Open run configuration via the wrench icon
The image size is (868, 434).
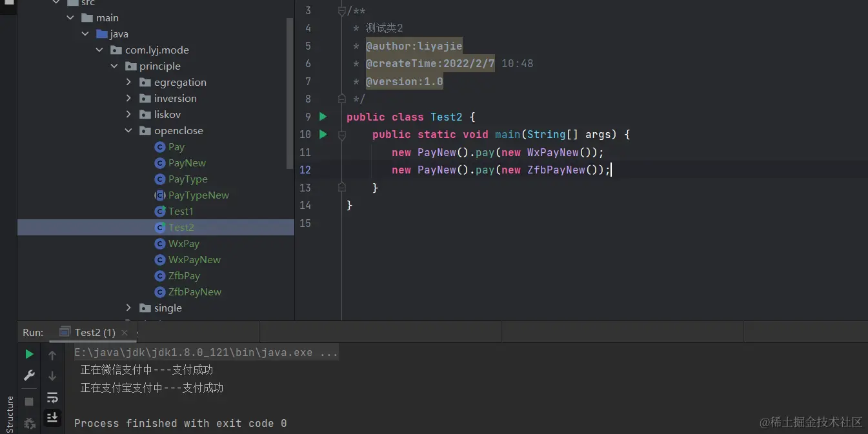pyautogui.click(x=29, y=375)
